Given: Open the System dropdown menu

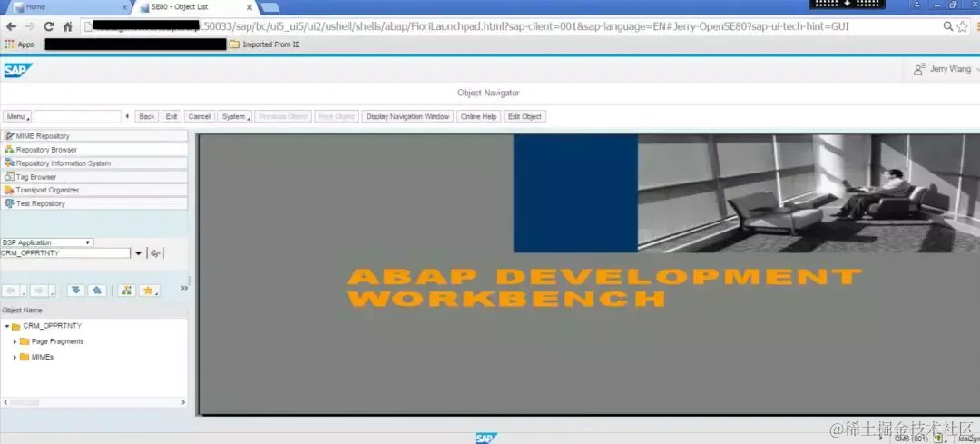Looking at the screenshot, I should click(x=234, y=116).
